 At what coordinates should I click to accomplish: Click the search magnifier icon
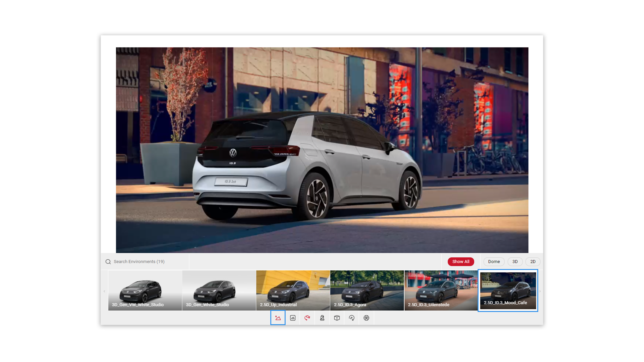tap(108, 262)
